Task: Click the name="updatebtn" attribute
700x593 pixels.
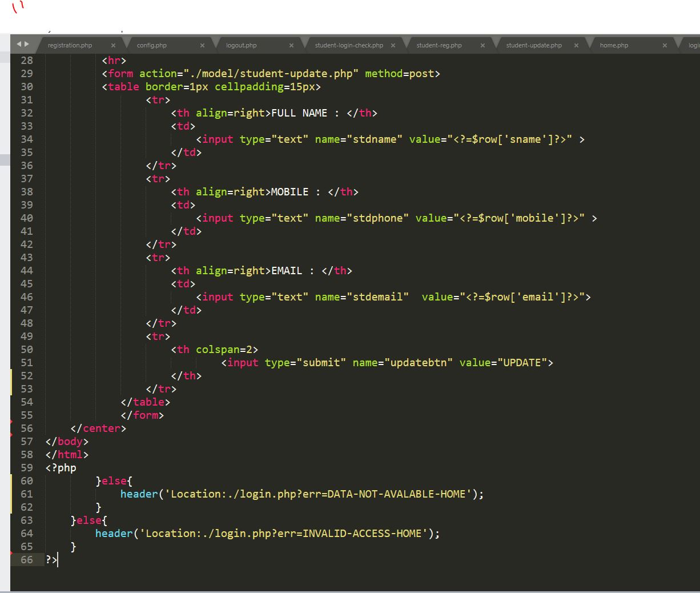Action: (403, 363)
